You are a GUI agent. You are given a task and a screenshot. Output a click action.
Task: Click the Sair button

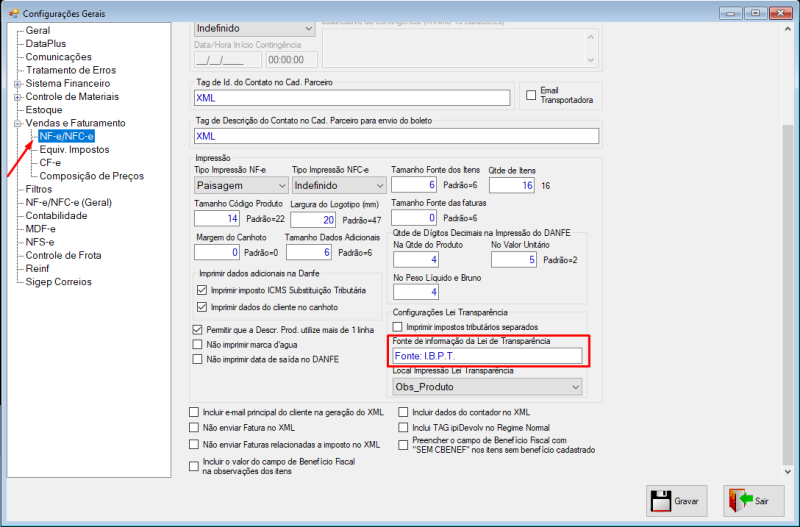[x=754, y=501]
